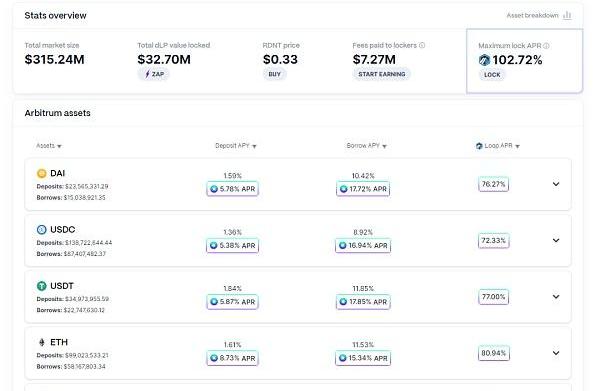Click the START EARNING button
Image resolution: width=600 pixels, height=391 pixels.
[382, 74]
